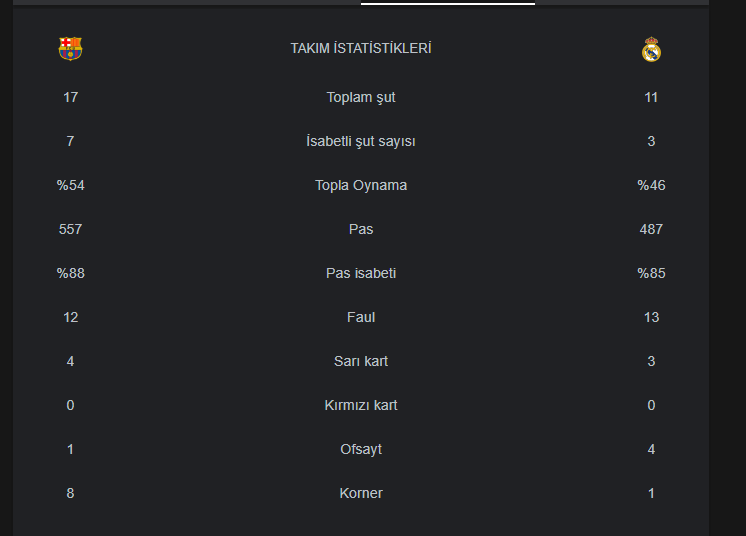Image resolution: width=746 pixels, height=536 pixels.
Task: Click the FC Barcelona crest icon
Action: click(70, 49)
